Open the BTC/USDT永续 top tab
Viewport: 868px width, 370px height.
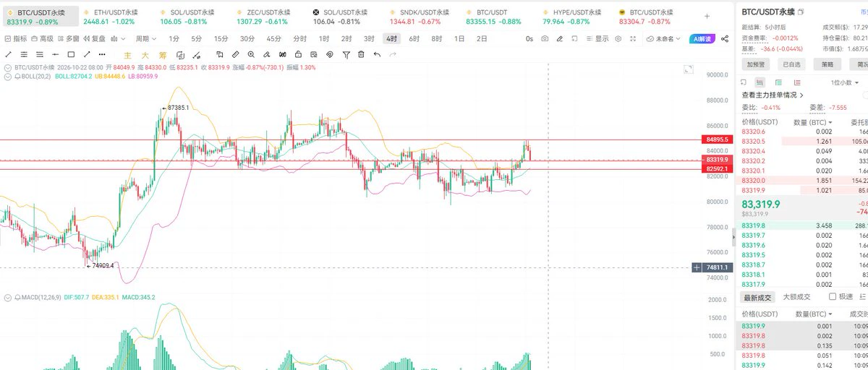coord(39,17)
